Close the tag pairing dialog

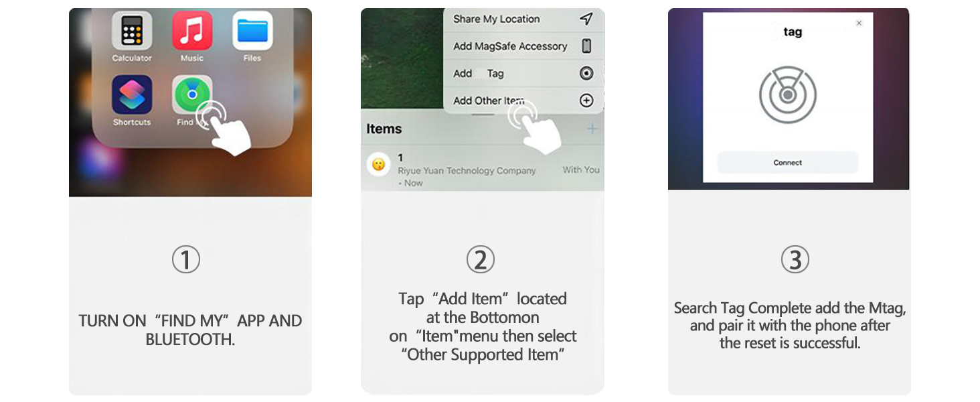point(860,23)
